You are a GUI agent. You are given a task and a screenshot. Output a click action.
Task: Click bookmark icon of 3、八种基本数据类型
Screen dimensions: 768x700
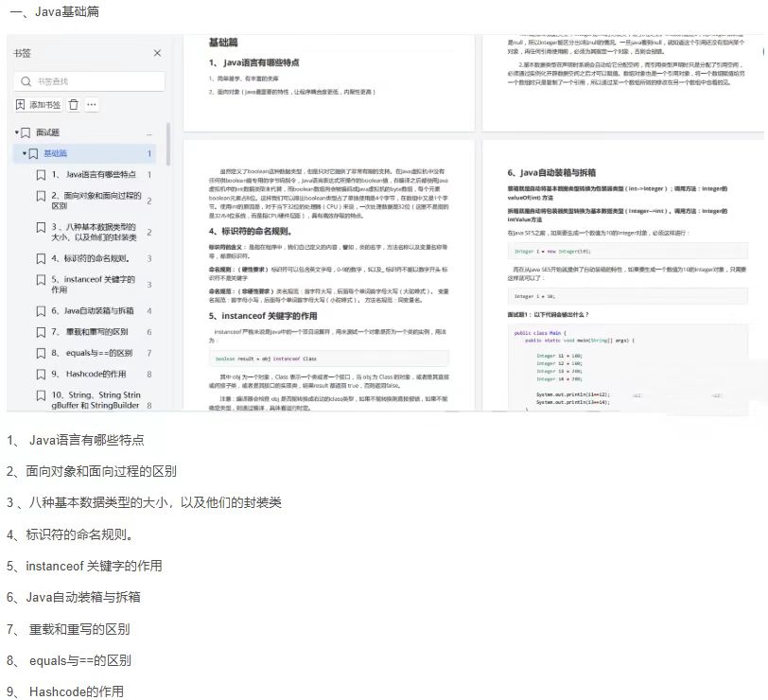tap(42, 227)
